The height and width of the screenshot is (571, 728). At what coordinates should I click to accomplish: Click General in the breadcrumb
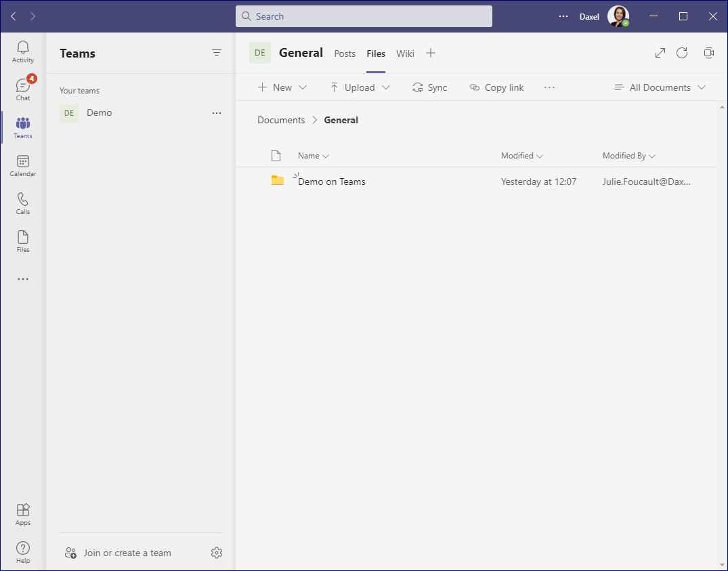341,120
